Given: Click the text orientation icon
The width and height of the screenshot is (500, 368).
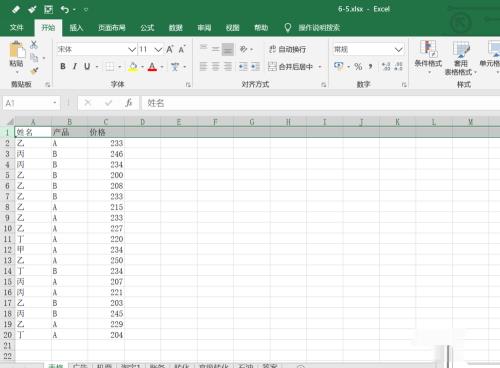Looking at the screenshot, I should coord(244,49).
